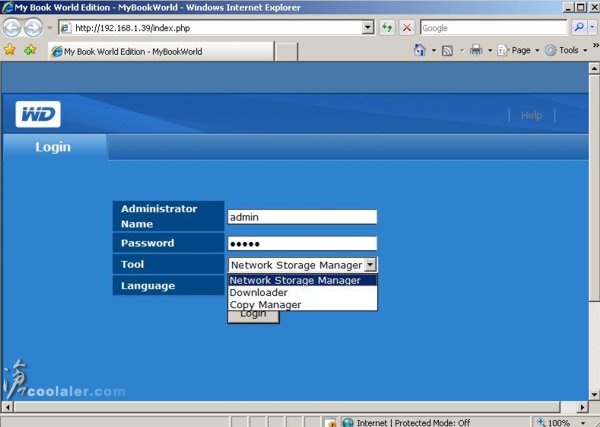Click the Add to Favorites icon

coord(30,50)
